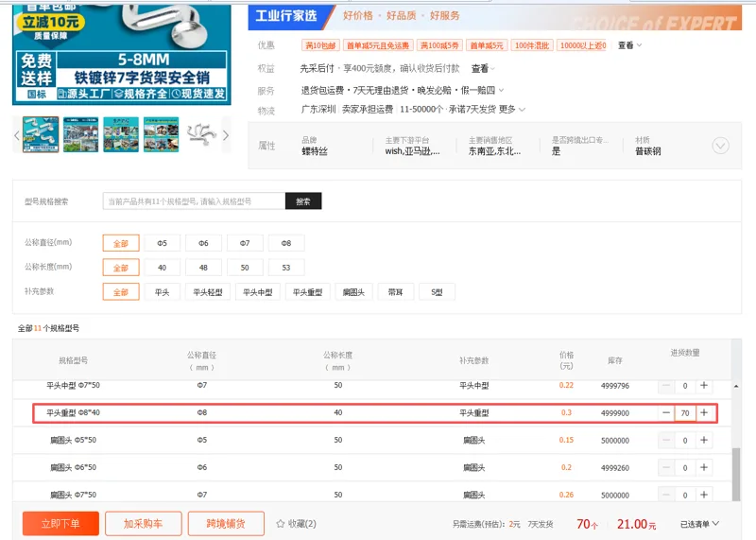Click quantity field showing 70
The width and height of the screenshot is (756, 540).
pos(685,412)
